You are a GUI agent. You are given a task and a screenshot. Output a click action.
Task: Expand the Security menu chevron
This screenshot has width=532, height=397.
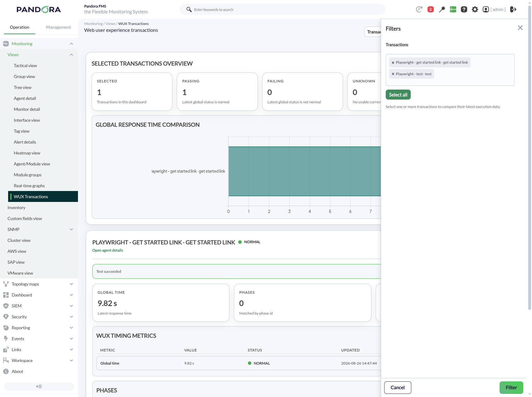(71, 317)
